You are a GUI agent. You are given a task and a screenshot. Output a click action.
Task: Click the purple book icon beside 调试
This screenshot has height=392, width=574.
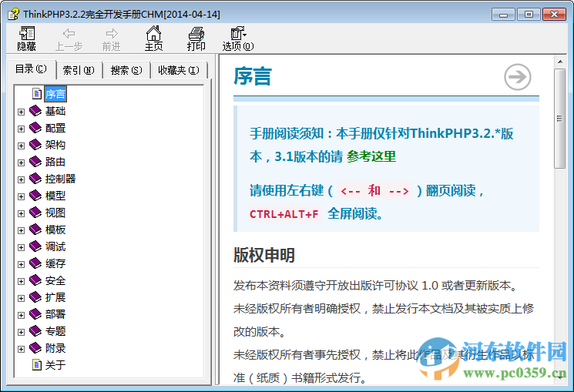(x=35, y=246)
